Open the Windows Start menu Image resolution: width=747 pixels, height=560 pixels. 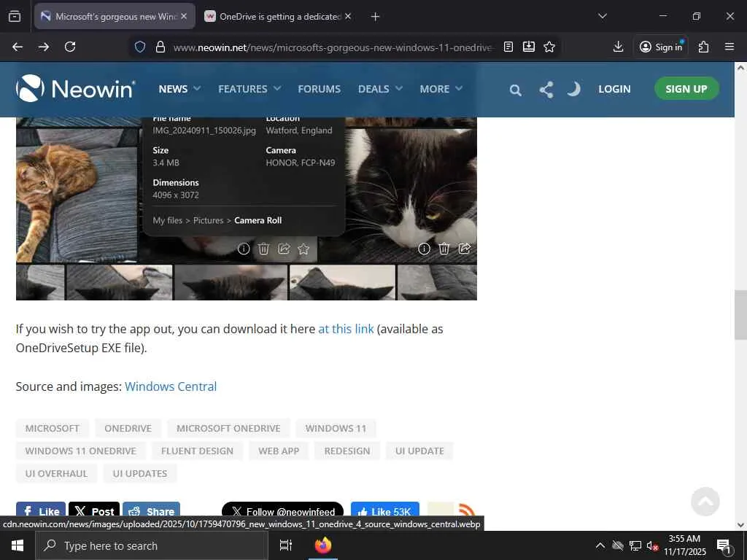18,545
